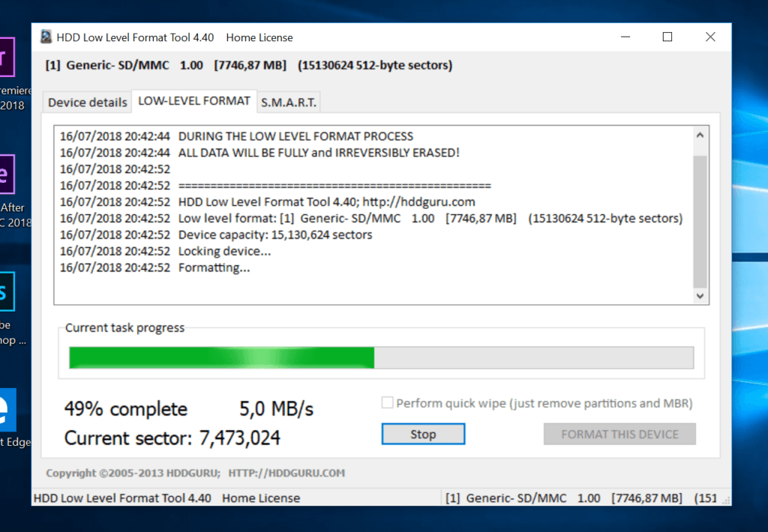
Task: Open the S.M.A.R.T. tab
Action: point(288,102)
